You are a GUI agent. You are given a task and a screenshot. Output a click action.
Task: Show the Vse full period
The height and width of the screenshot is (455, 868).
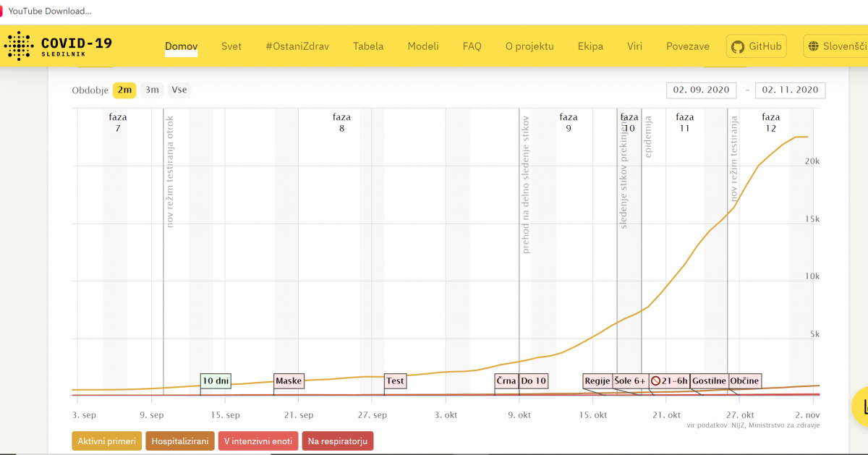point(179,90)
